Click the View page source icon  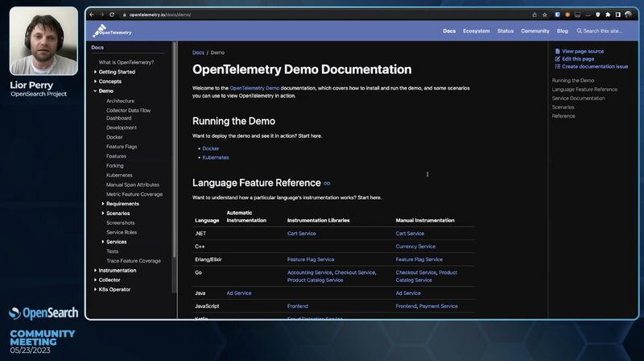[x=557, y=52]
